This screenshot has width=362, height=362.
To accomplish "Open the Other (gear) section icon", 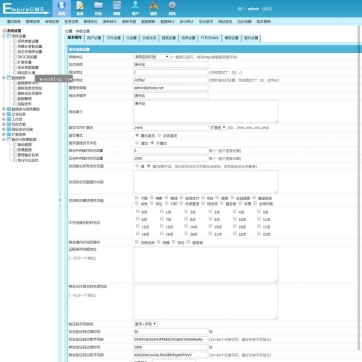I will point(172,8).
